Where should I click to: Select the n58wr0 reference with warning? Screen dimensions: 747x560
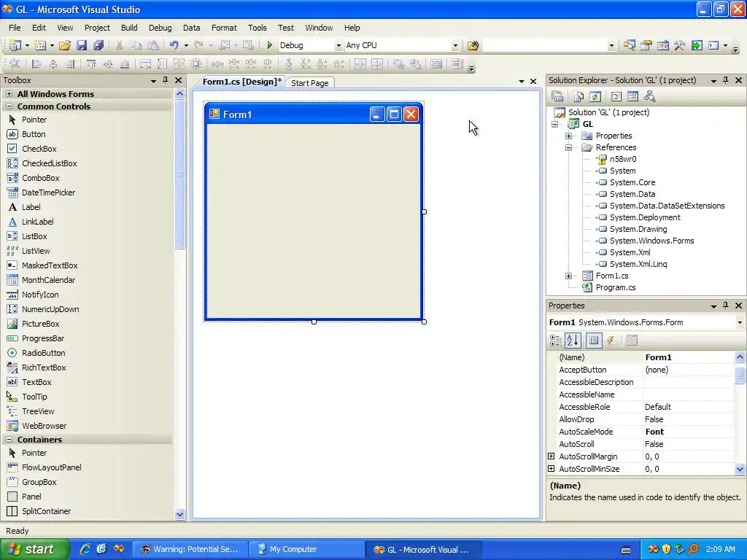623,159
